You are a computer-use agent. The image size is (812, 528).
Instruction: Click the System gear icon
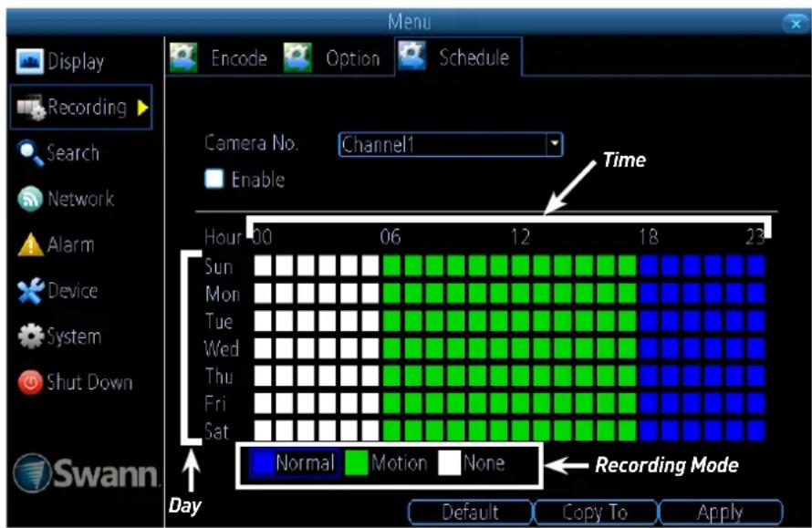30,336
